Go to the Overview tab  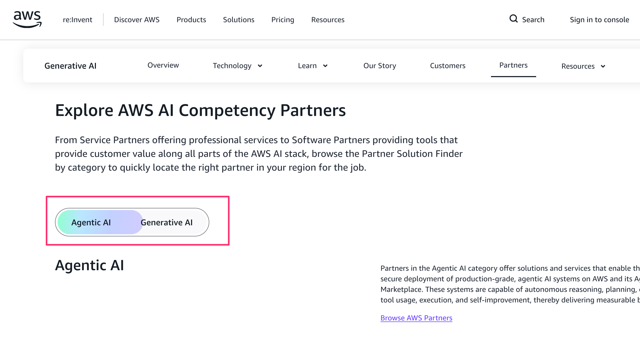(x=163, y=65)
